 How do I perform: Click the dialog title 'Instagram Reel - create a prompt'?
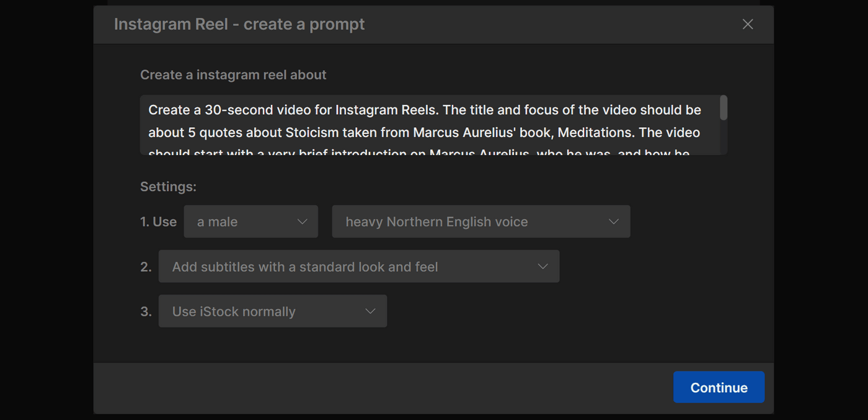point(239,24)
